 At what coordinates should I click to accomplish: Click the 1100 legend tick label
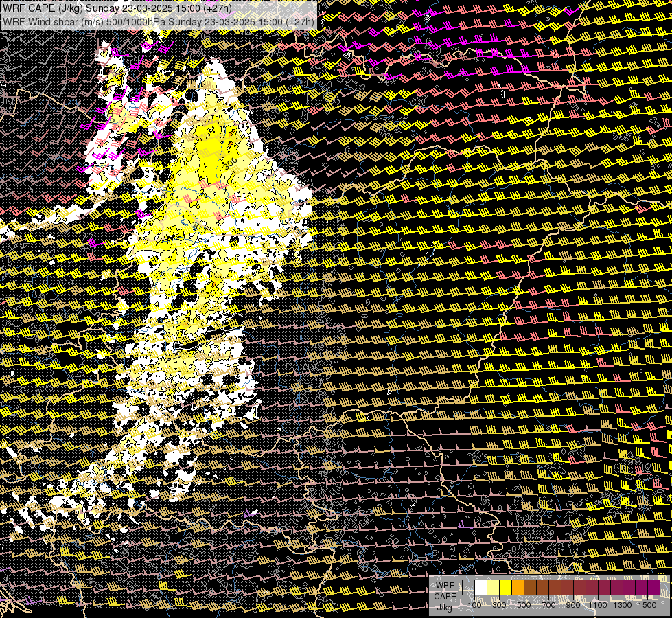click(x=598, y=605)
